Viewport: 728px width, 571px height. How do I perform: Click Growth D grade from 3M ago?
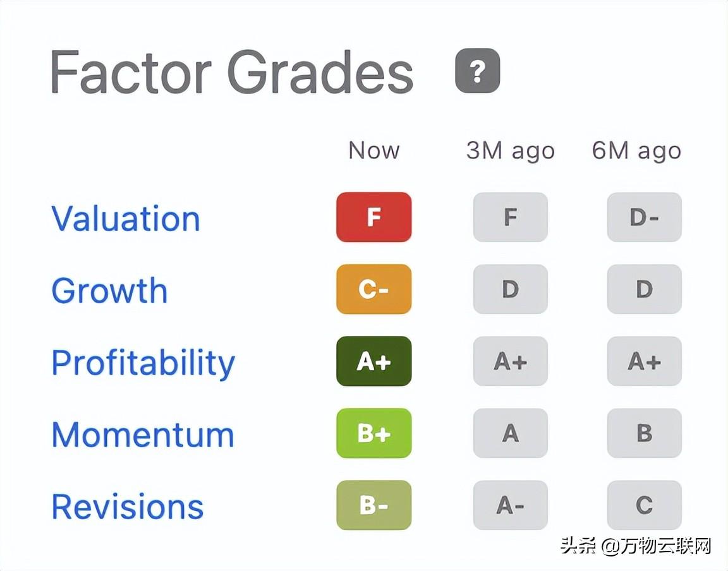point(510,289)
